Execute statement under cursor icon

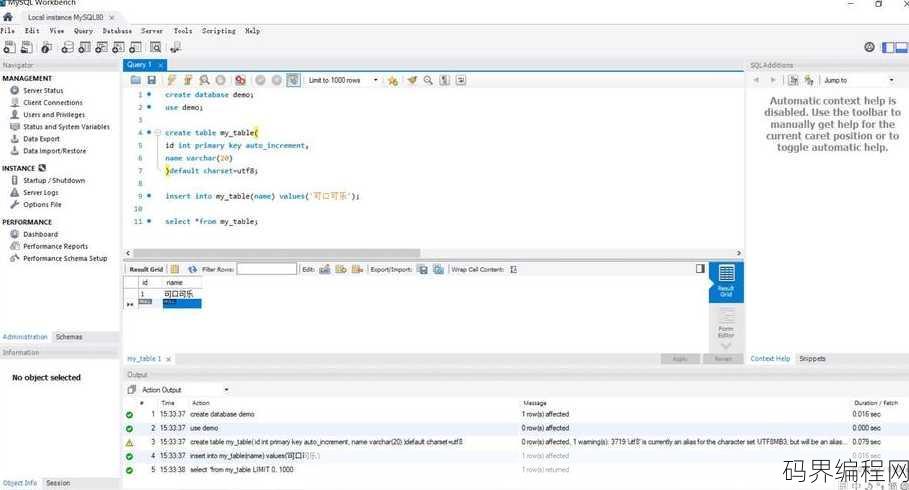(187, 80)
